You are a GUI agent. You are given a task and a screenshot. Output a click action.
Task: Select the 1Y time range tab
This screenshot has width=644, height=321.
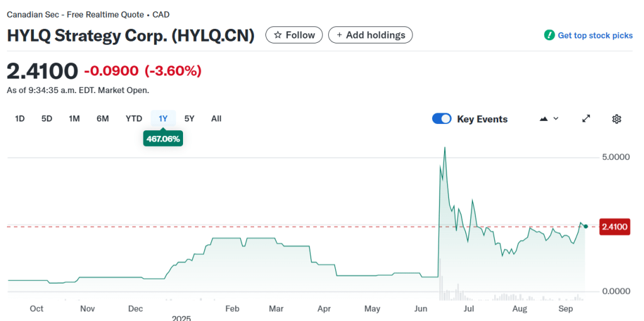[x=163, y=119]
